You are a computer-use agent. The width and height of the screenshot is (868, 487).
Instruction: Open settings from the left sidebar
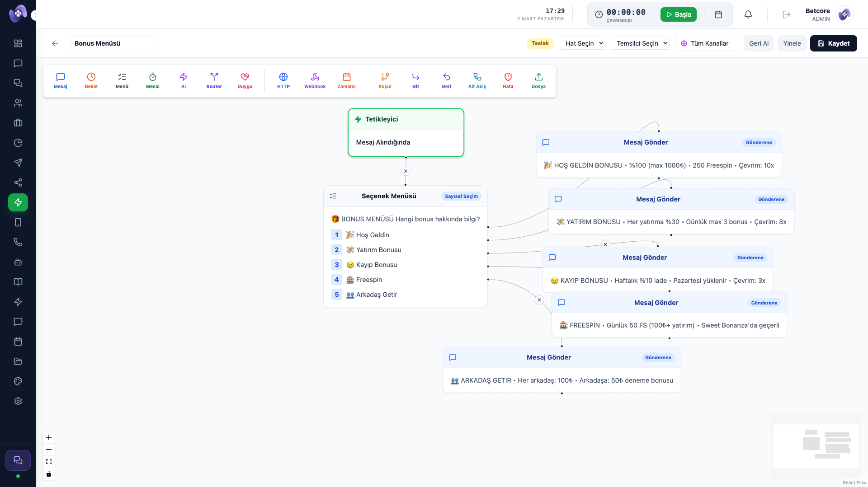pyautogui.click(x=18, y=401)
